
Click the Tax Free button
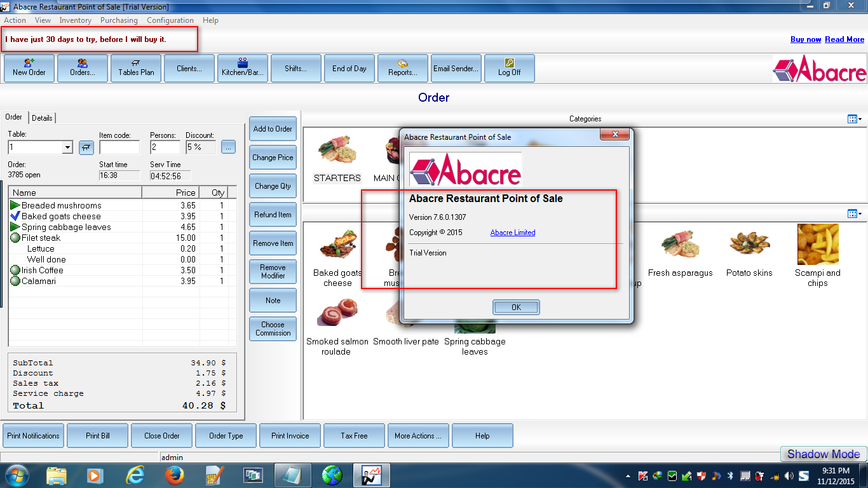(354, 436)
